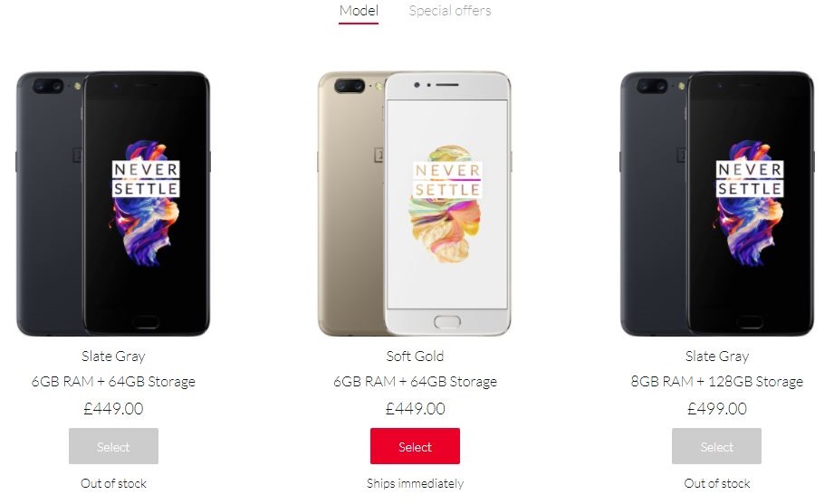Switch to the Model tab
This screenshot has width=834, height=504.
(359, 11)
